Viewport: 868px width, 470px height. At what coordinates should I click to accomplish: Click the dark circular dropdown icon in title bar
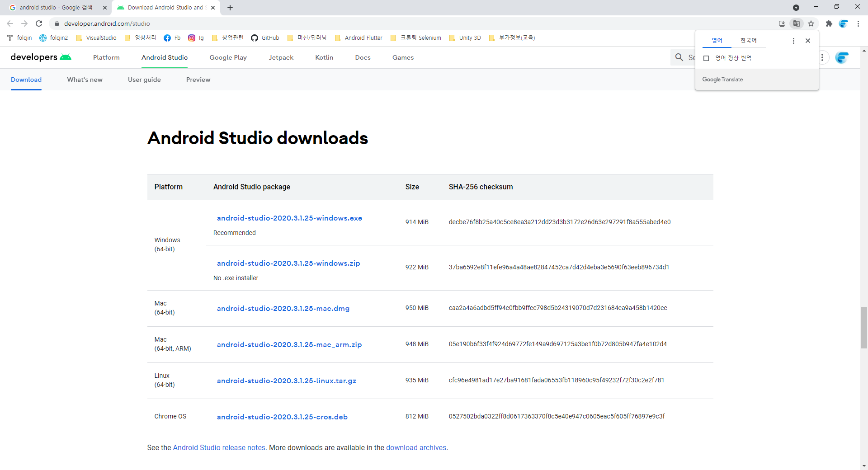coord(796,8)
